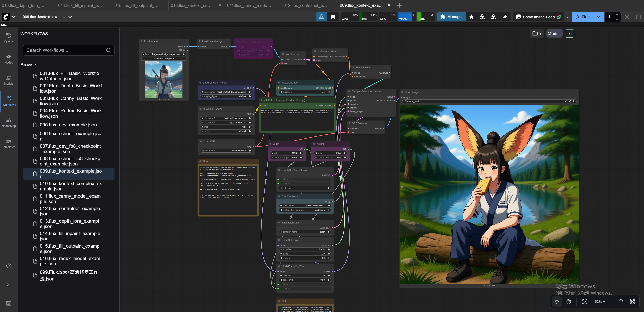Click the Search Workflows input field

[65, 50]
